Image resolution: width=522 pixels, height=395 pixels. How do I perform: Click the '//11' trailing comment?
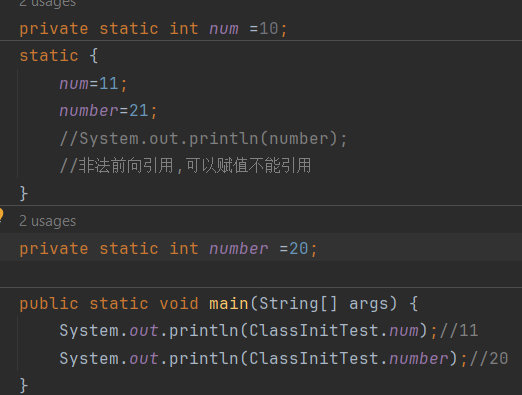tap(459, 331)
